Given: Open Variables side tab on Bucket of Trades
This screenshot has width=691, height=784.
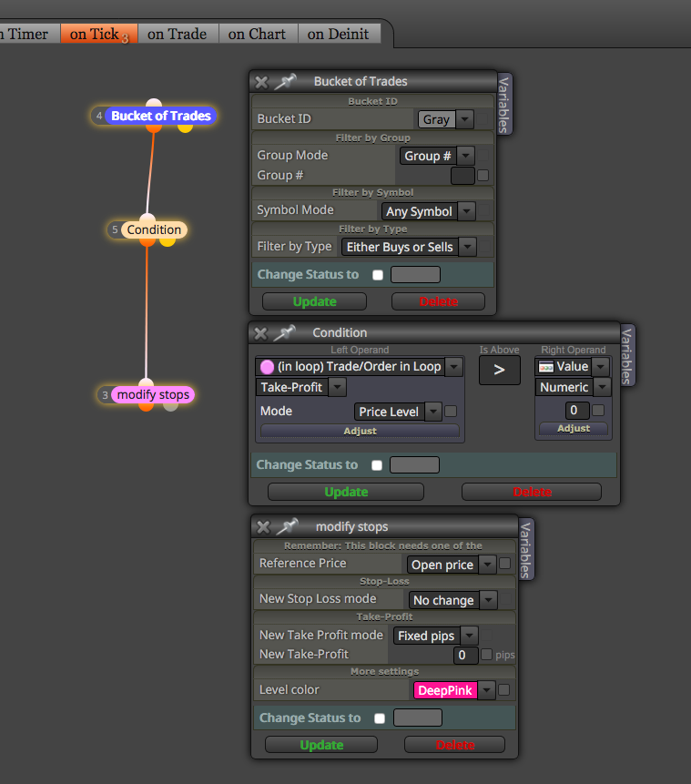Looking at the screenshot, I should (x=504, y=104).
